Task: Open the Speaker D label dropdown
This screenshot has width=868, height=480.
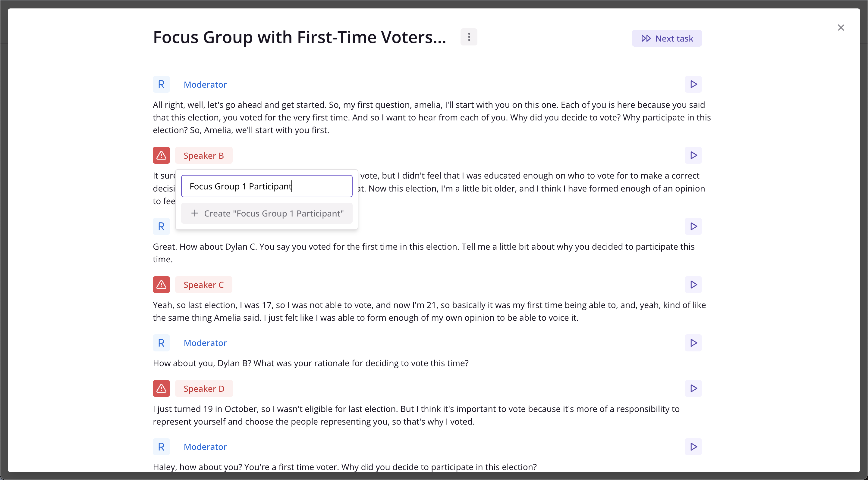Action: pos(204,388)
